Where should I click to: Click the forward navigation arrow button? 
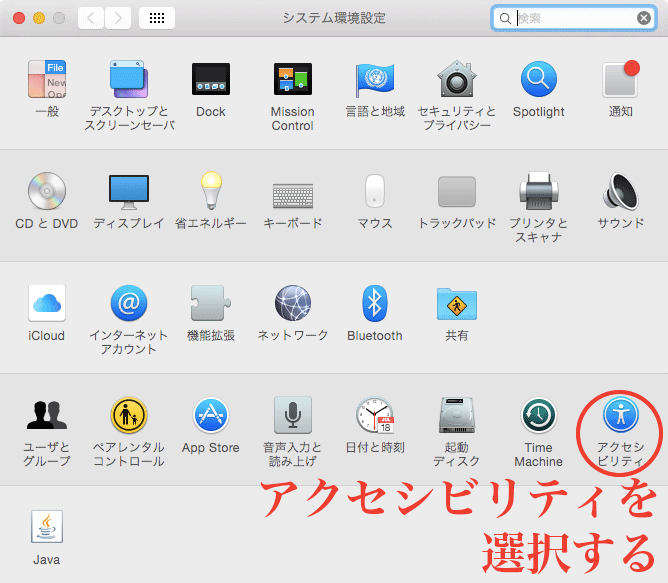(x=118, y=18)
